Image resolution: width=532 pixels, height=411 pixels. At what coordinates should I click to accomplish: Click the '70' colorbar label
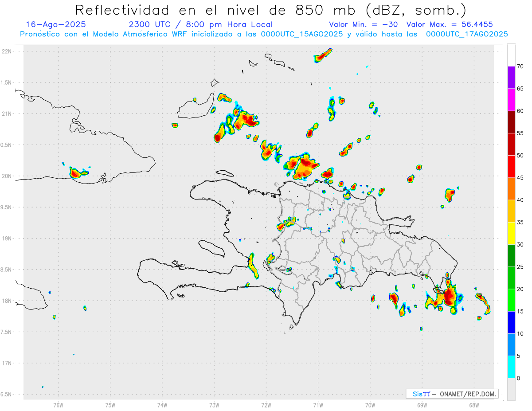520,67
